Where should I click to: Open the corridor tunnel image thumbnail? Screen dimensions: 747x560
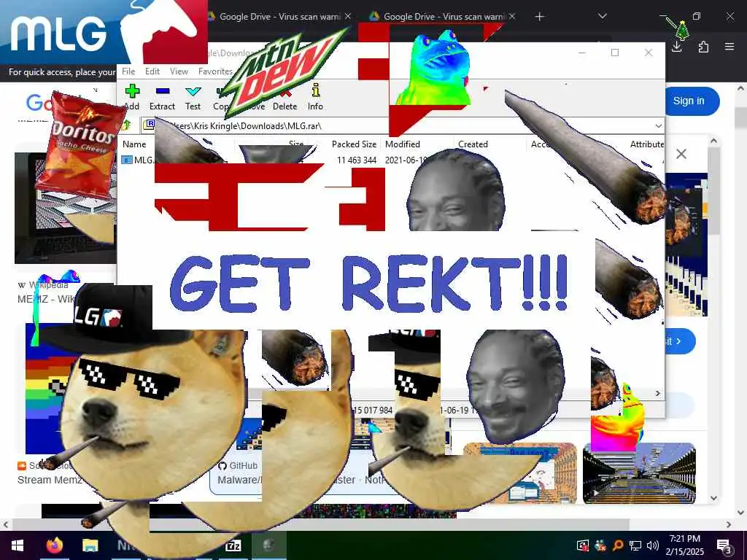639,472
